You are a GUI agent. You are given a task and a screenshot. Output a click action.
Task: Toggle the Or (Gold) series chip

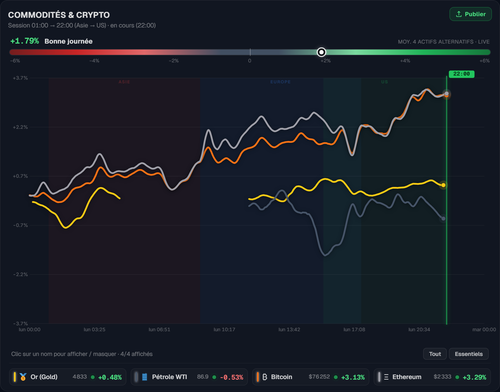point(68,377)
